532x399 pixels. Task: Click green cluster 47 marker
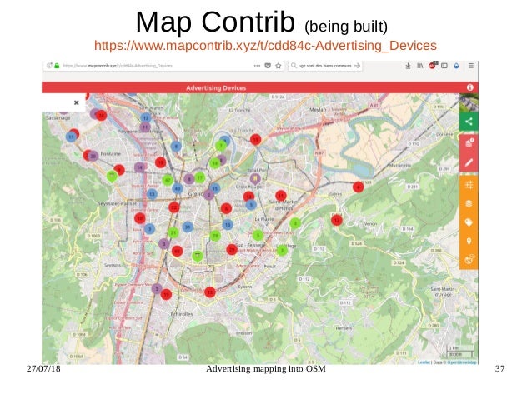[168, 180]
